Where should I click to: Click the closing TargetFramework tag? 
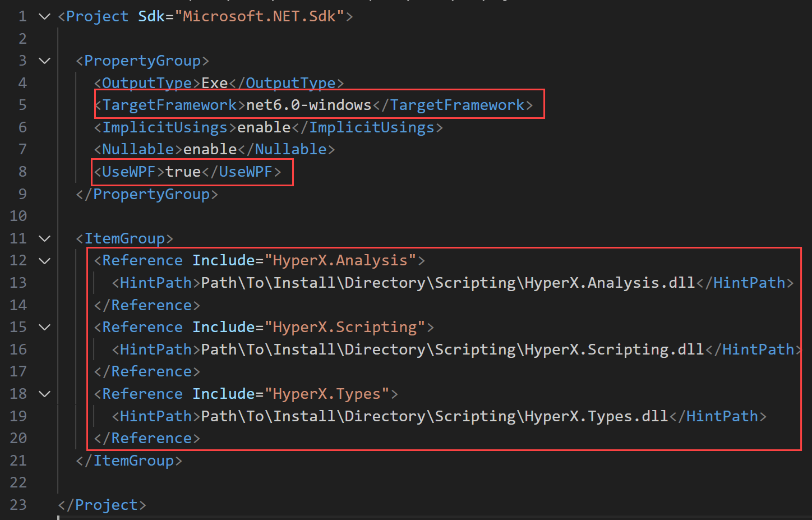tap(453, 105)
